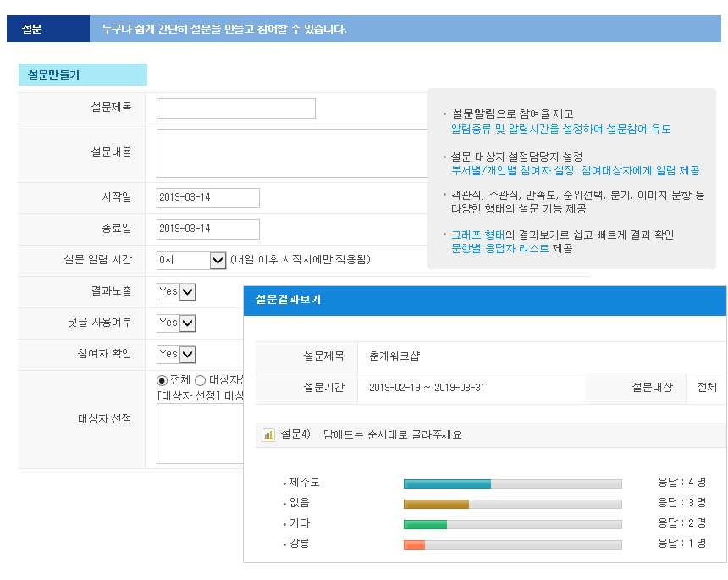The image size is (728, 580).
Task: Select the 대상자 radio button option
Action: [201, 380]
